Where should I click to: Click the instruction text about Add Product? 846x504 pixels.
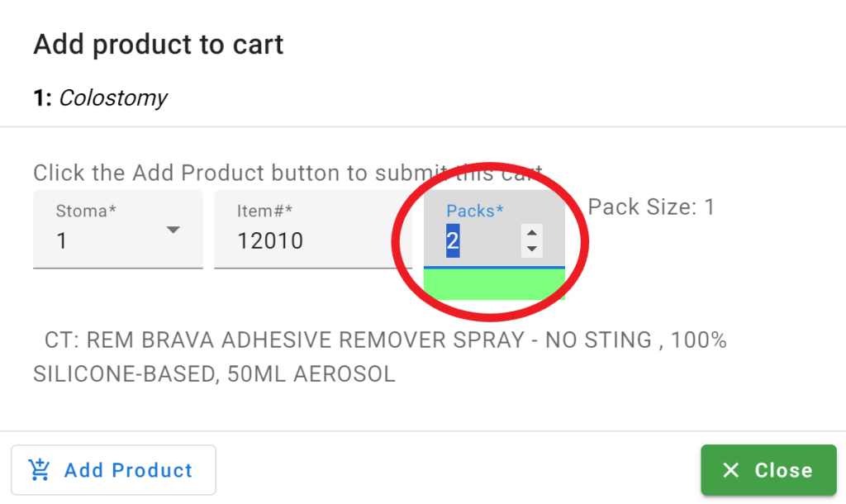(288, 174)
